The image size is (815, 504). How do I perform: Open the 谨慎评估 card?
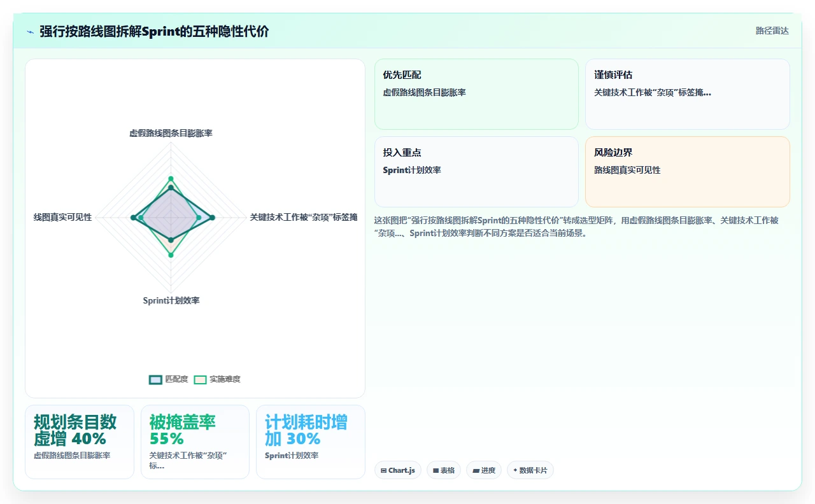[x=688, y=94]
